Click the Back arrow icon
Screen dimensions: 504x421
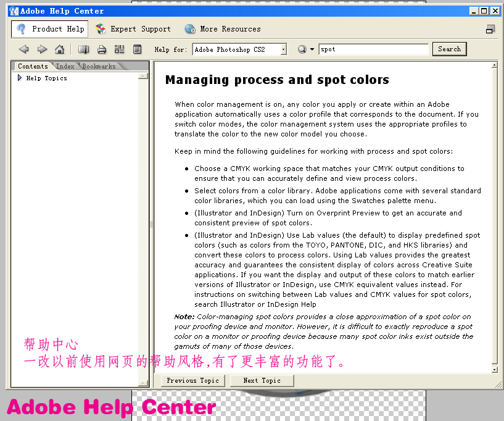[24, 49]
